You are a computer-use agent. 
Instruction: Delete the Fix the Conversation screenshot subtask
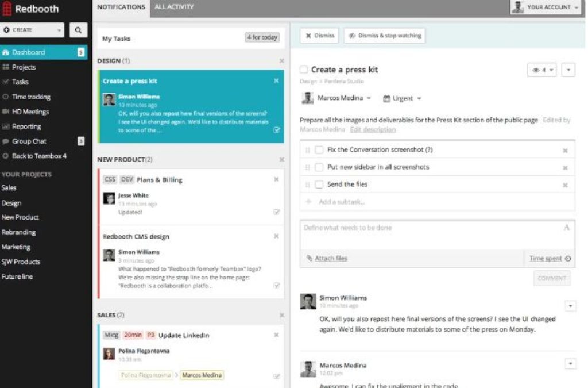click(565, 151)
